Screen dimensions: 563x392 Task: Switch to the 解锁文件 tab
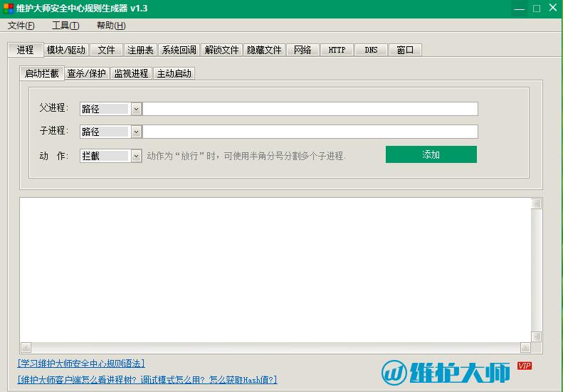(221, 50)
